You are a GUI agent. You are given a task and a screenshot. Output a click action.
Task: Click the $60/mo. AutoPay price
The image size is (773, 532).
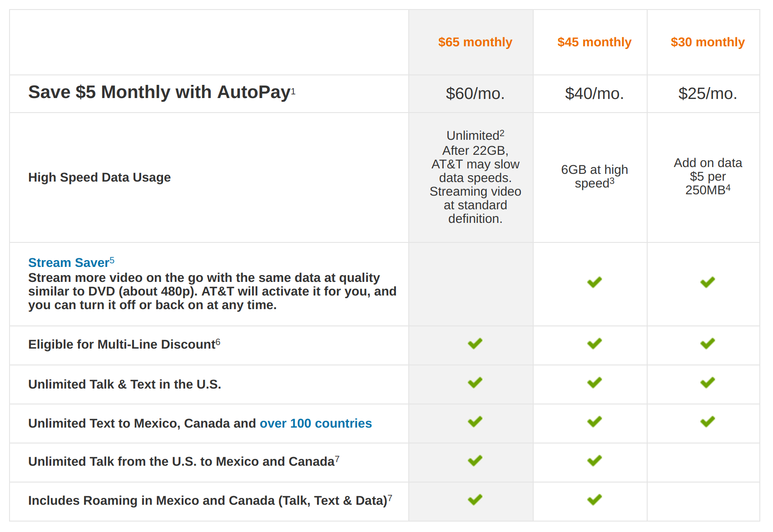(x=475, y=94)
